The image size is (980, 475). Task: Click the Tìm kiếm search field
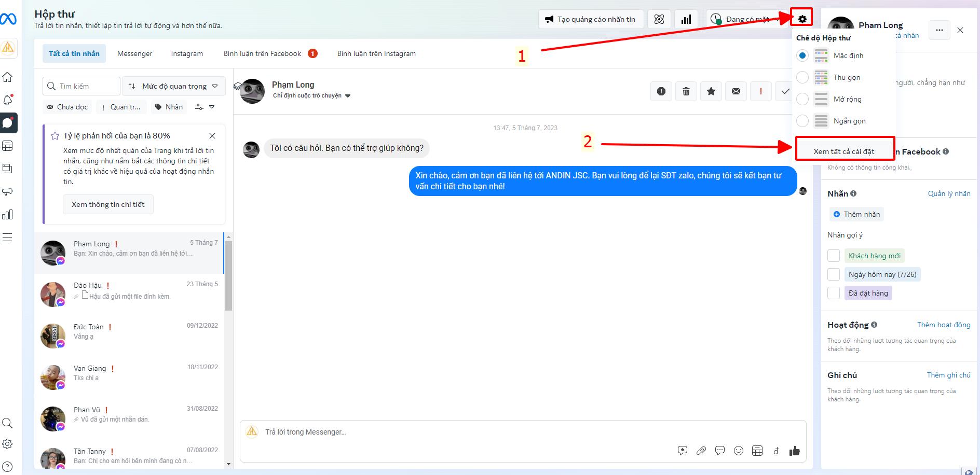[87, 86]
